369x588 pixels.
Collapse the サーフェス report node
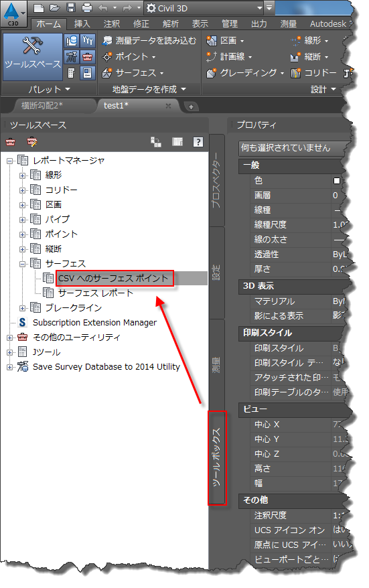[x=23, y=264]
